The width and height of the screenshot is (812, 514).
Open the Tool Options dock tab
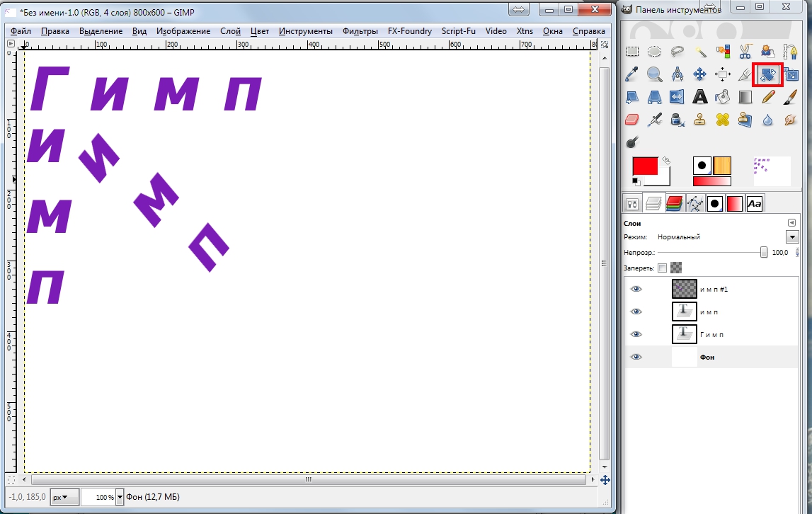[x=632, y=204]
